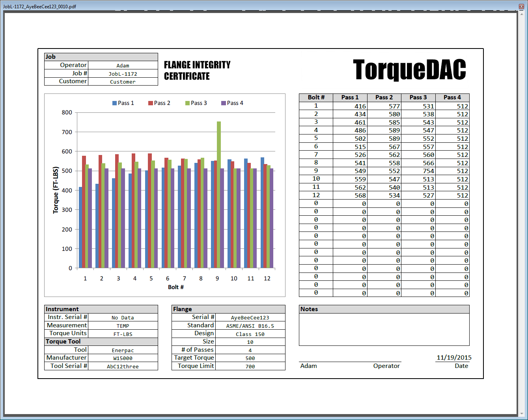Click the Tool Serial # value AbC12three
This screenshot has width=528, height=420.
[x=123, y=366]
